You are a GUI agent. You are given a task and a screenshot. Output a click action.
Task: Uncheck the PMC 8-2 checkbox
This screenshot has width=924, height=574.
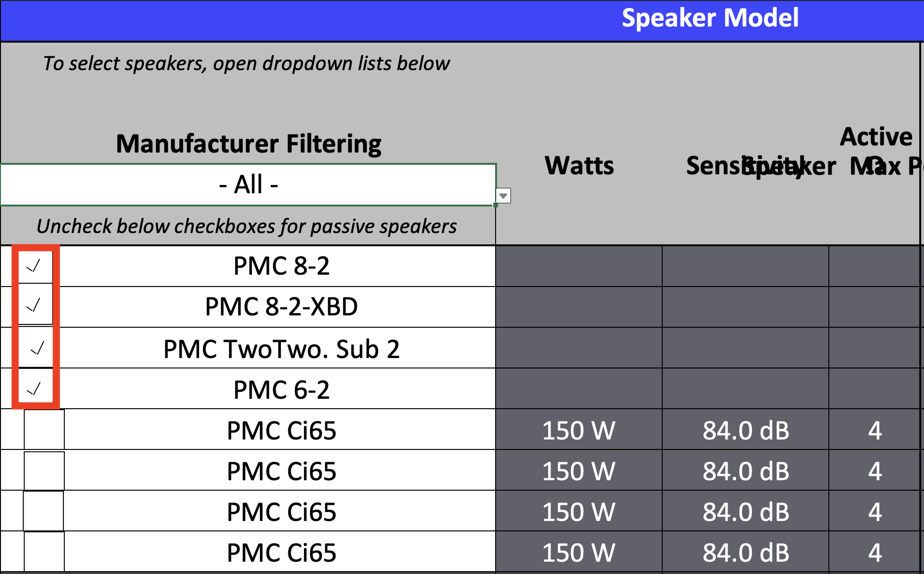tap(35, 266)
